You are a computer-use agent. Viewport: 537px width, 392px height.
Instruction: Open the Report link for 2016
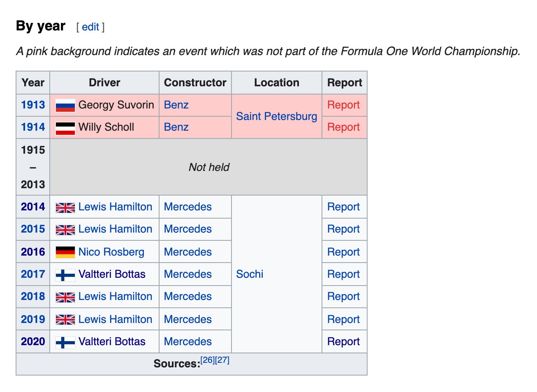coord(343,252)
